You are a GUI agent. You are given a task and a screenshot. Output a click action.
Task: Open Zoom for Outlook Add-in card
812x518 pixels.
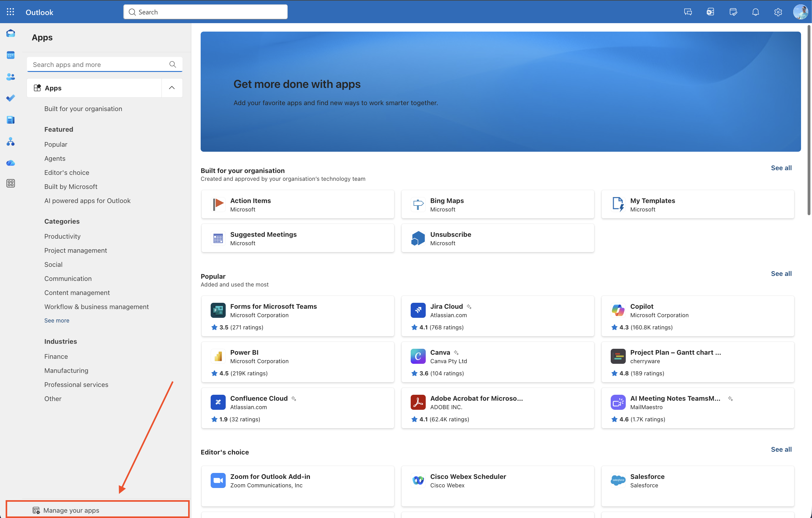(x=297, y=486)
